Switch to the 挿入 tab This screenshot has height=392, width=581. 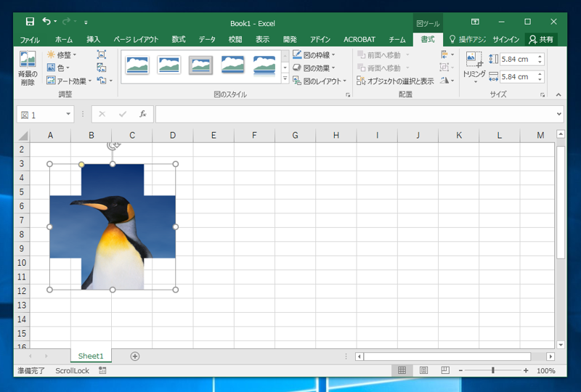pos(94,39)
